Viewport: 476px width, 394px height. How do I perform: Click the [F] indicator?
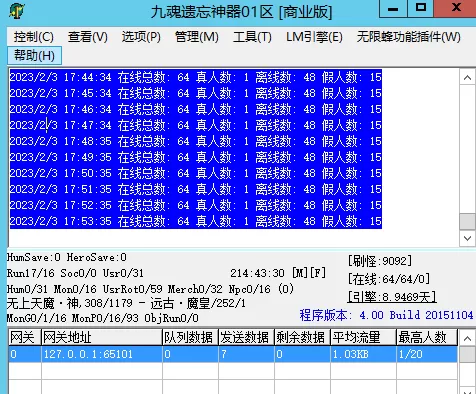[x=318, y=273]
